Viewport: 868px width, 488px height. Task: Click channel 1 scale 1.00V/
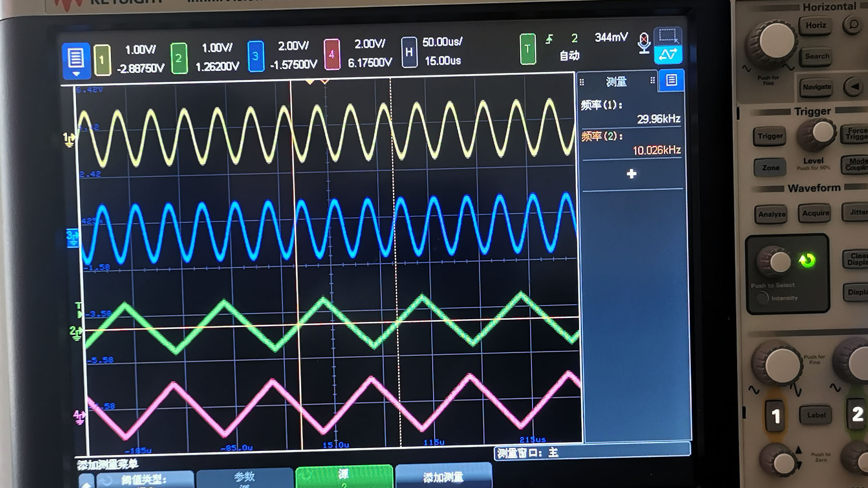click(x=140, y=49)
